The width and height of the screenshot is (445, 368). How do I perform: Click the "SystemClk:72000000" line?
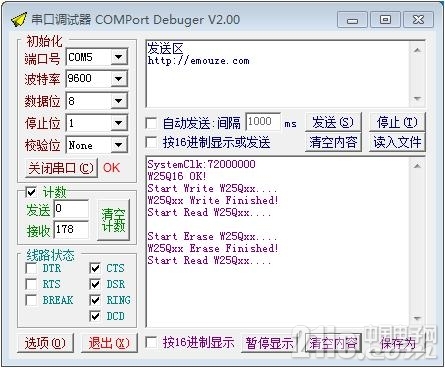202,164
